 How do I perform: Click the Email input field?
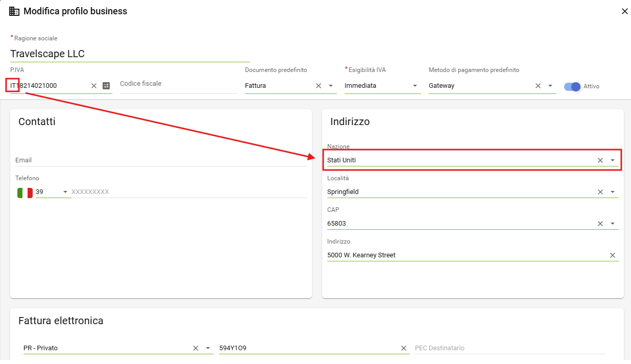[x=161, y=160]
